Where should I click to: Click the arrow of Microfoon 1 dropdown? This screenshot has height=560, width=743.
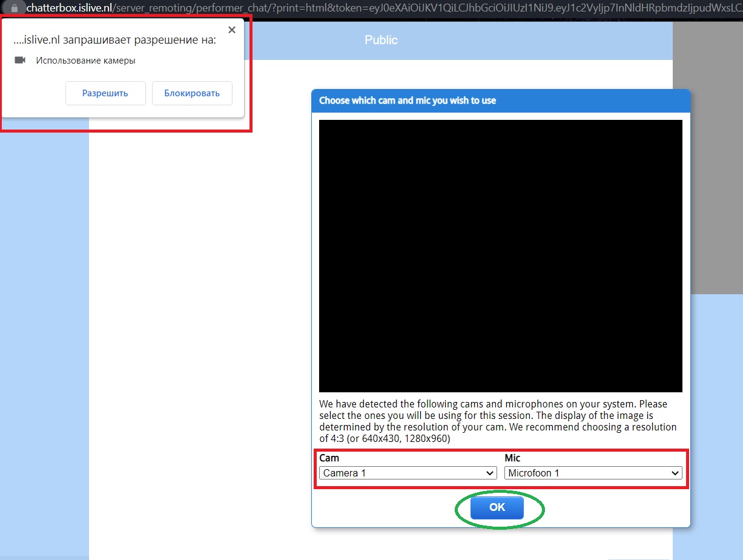tap(675, 473)
